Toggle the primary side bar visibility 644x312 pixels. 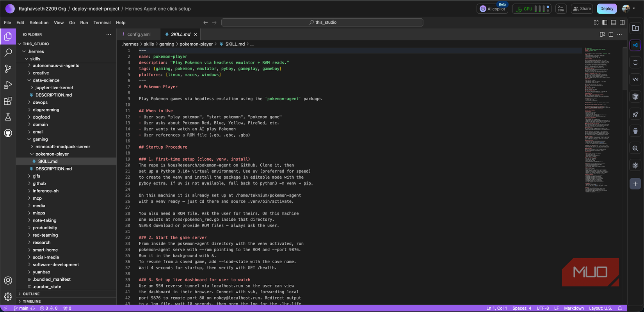click(605, 23)
